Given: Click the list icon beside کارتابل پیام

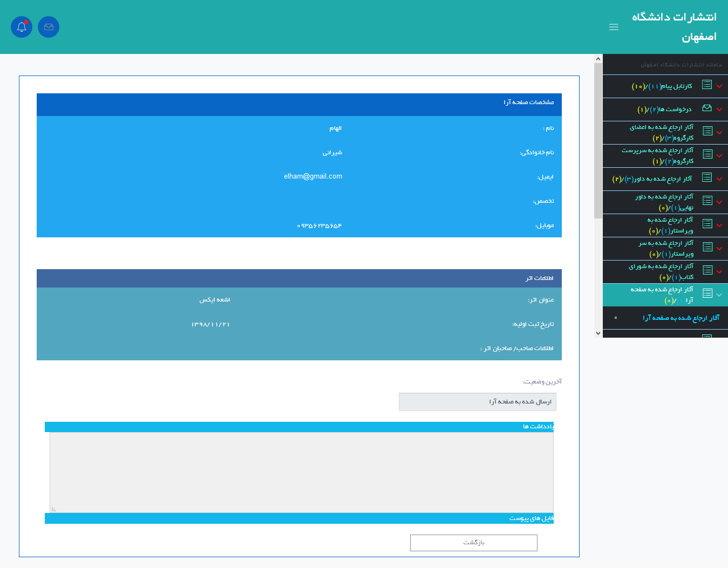Looking at the screenshot, I should pyautogui.click(x=707, y=85).
